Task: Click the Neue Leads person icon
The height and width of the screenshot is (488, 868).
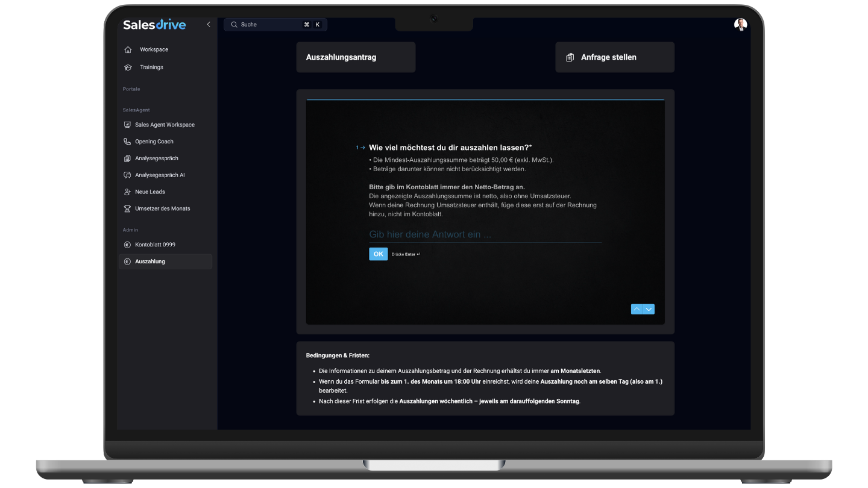Action: (127, 192)
